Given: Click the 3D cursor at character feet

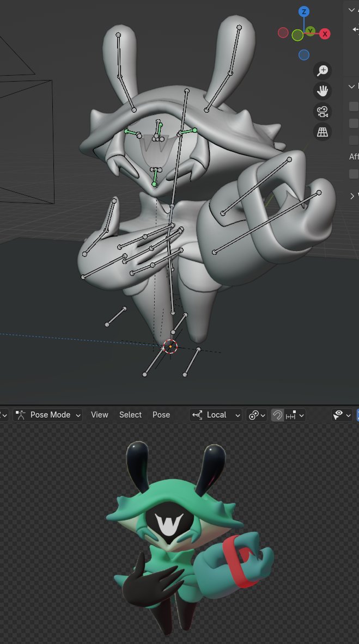Looking at the screenshot, I should click(171, 347).
